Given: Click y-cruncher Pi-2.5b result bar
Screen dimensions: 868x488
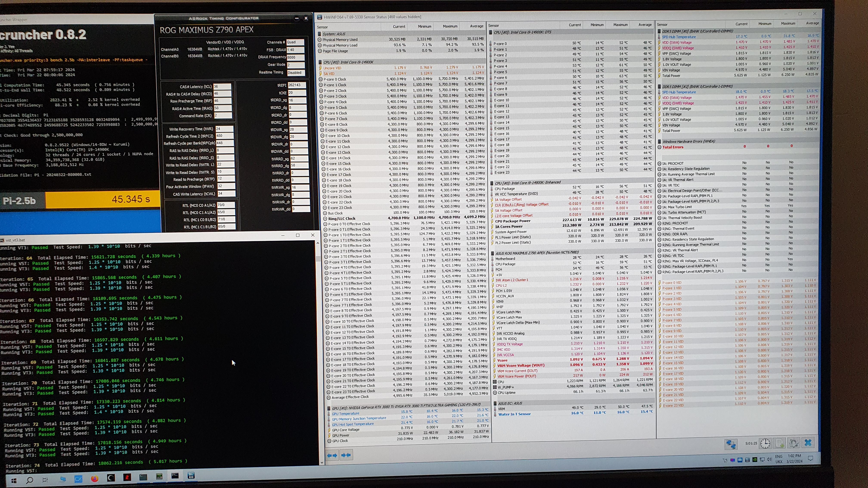Looking at the screenshot, I should coord(80,200).
